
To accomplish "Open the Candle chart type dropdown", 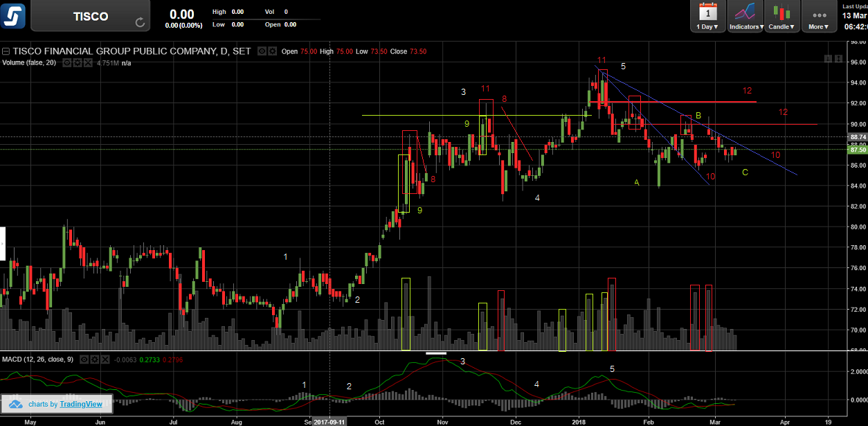I will click(x=782, y=17).
